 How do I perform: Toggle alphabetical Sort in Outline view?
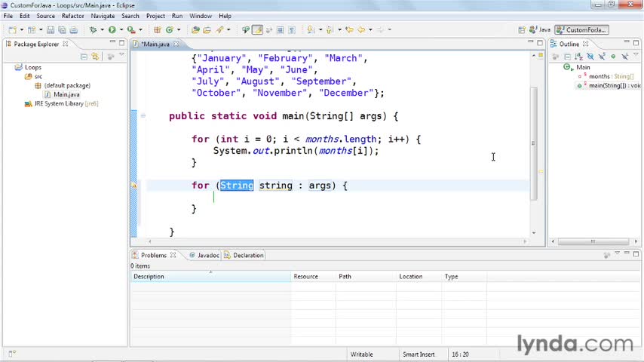[578, 57]
